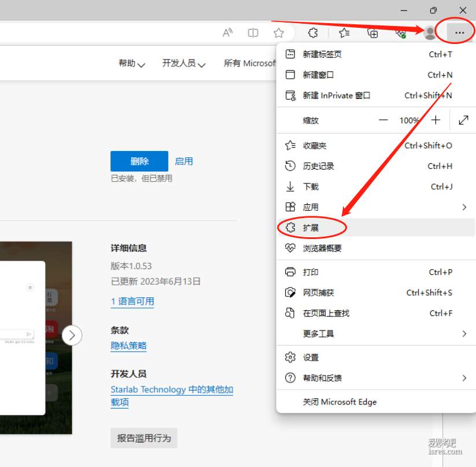The height and width of the screenshot is (467, 476).
Task: Open 新建 InPrivate 窗口 menu entry
Action: coord(376,95)
